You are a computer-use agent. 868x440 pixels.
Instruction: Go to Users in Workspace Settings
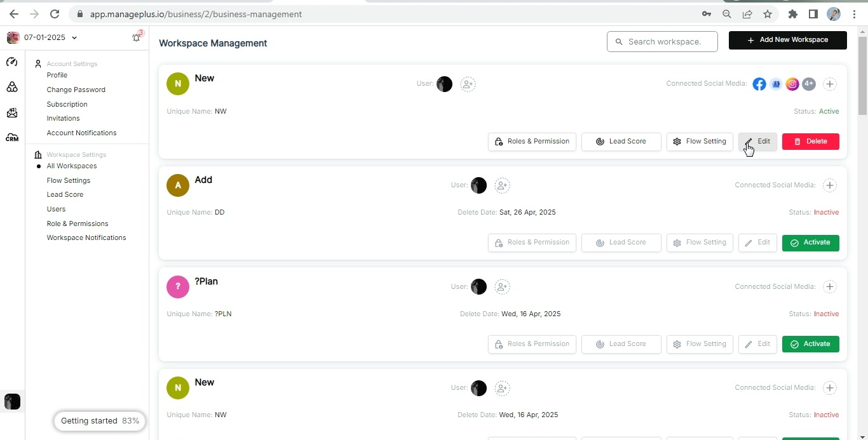56,209
